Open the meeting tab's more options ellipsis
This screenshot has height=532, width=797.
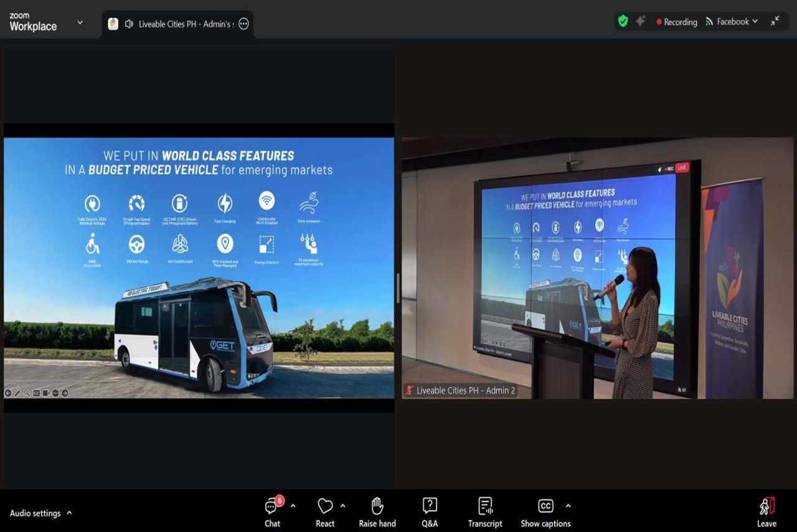click(x=244, y=24)
